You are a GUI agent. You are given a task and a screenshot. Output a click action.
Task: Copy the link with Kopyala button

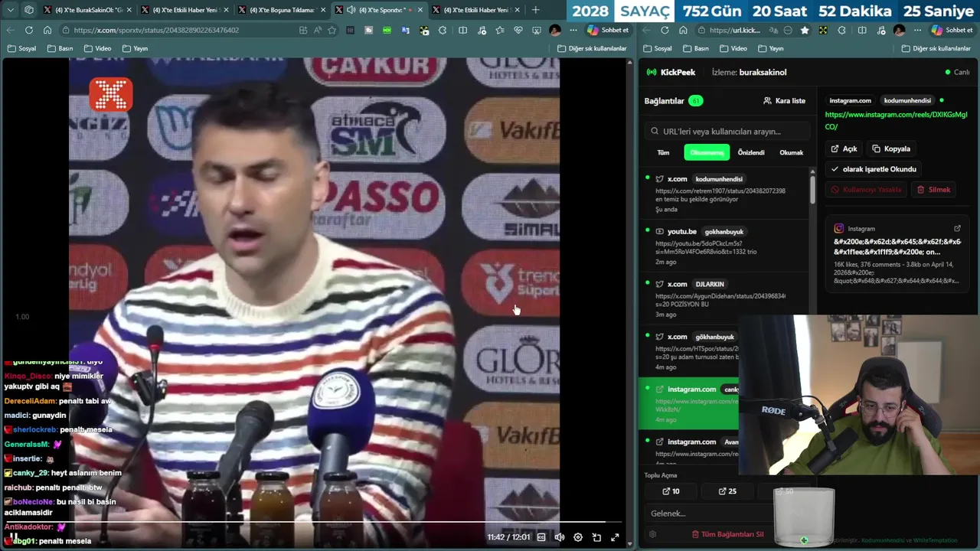click(x=891, y=148)
